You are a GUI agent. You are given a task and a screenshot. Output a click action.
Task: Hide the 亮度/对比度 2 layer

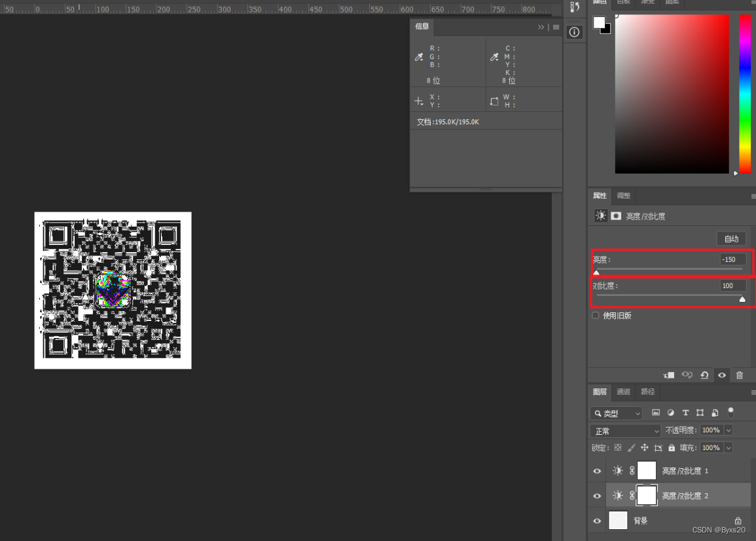tap(597, 496)
